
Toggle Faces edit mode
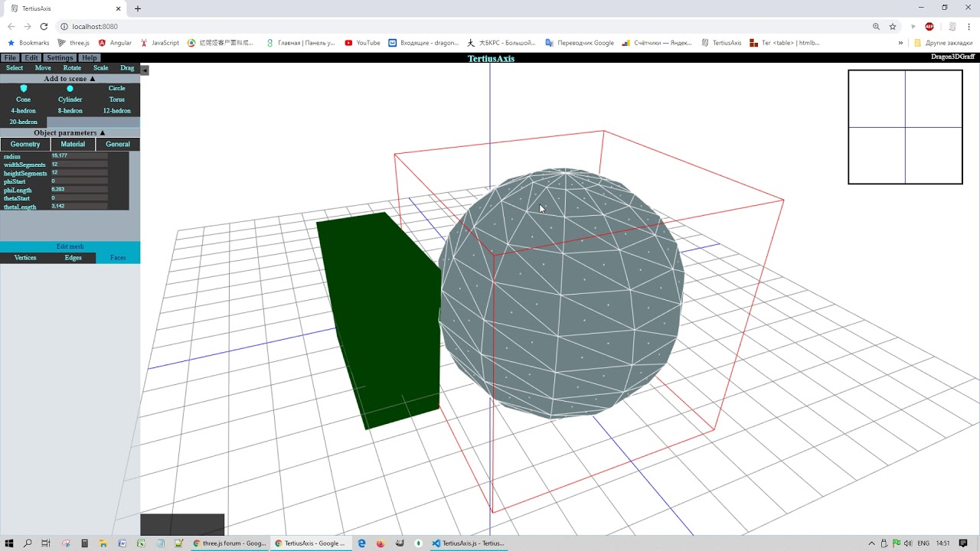[118, 258]
